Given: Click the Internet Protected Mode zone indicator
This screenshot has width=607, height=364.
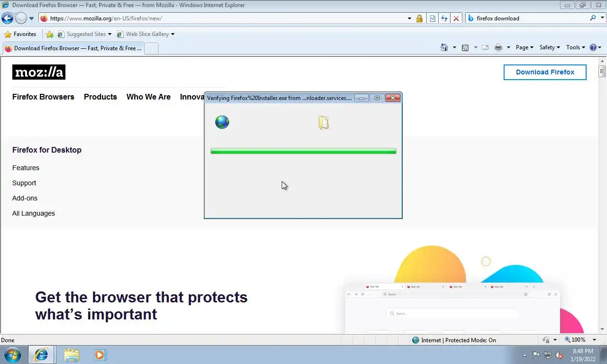Looking at the screenshot, I should click(x=454, y=340).
